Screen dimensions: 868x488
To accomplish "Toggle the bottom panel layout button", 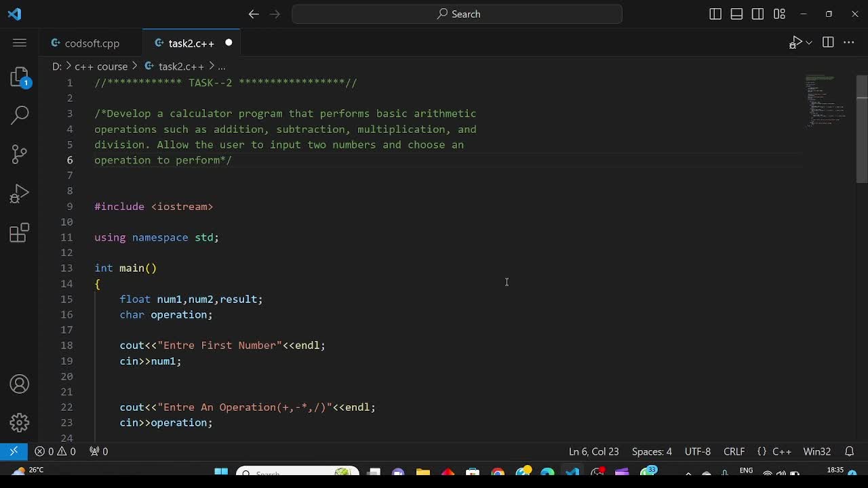I will [736, 14].
